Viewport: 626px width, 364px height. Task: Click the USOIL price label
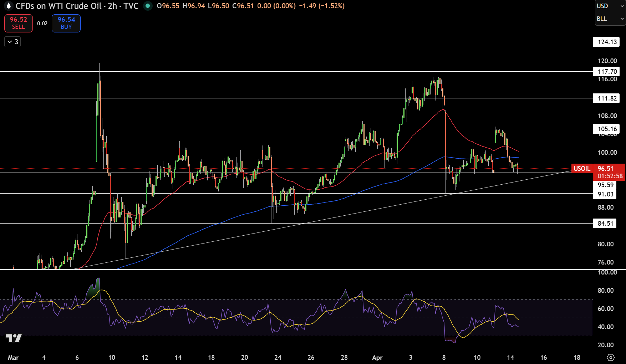tap(582, 168)
